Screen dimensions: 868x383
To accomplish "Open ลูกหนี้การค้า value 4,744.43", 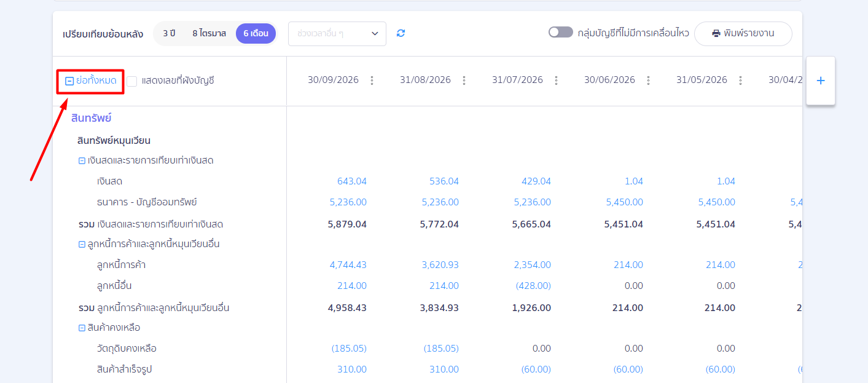I will tap(348, 265).
